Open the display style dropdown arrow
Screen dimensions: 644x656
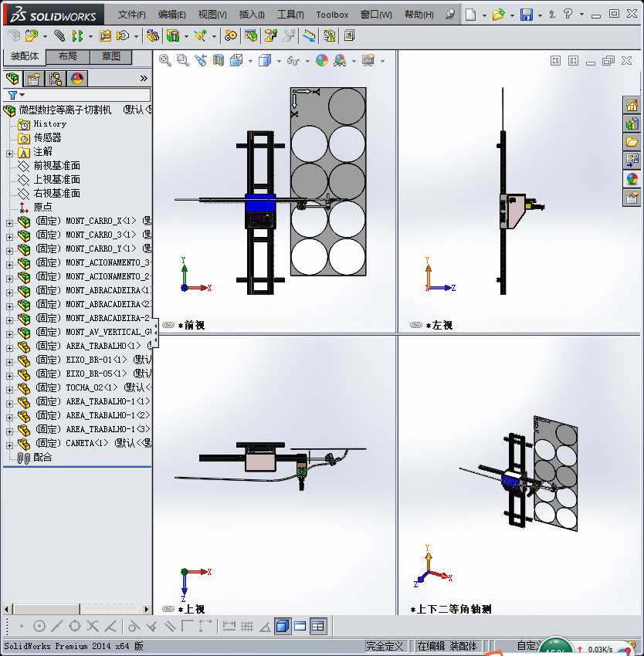click(278, 59)
